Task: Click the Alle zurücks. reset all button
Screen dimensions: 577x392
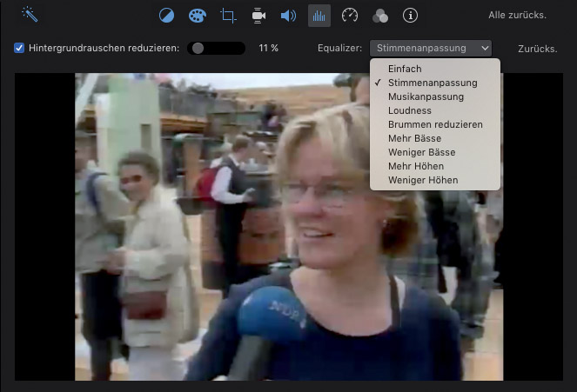Action: tap(517, 15)
